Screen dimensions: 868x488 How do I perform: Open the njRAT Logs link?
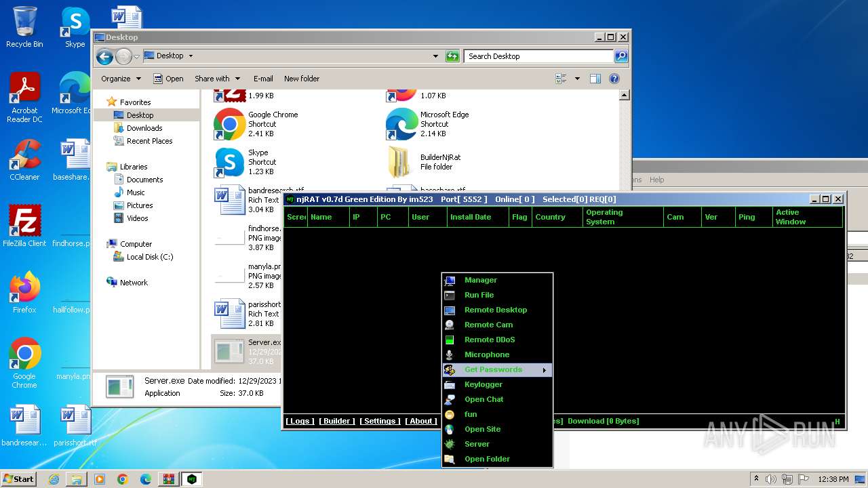(x=300, y=421)
